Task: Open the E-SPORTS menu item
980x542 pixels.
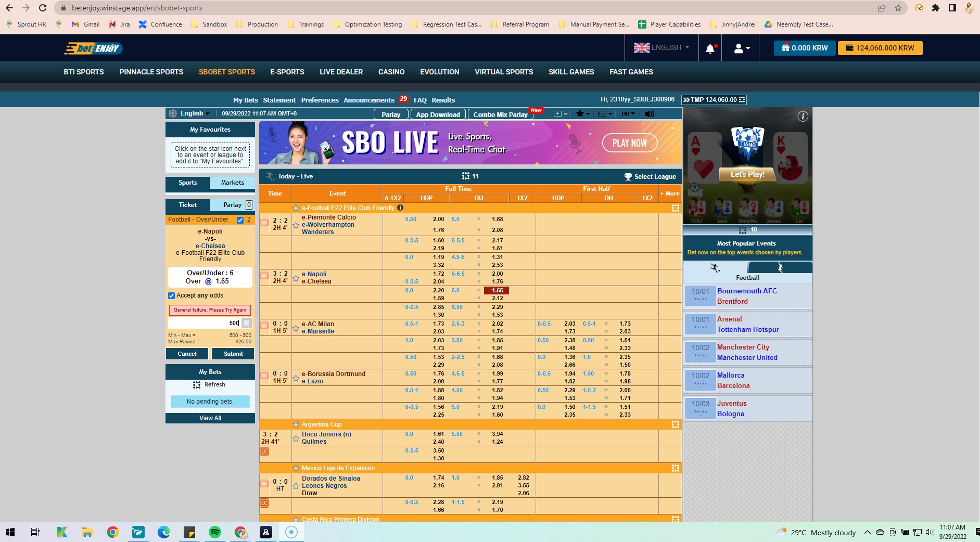Action: [x=287, y=72]
